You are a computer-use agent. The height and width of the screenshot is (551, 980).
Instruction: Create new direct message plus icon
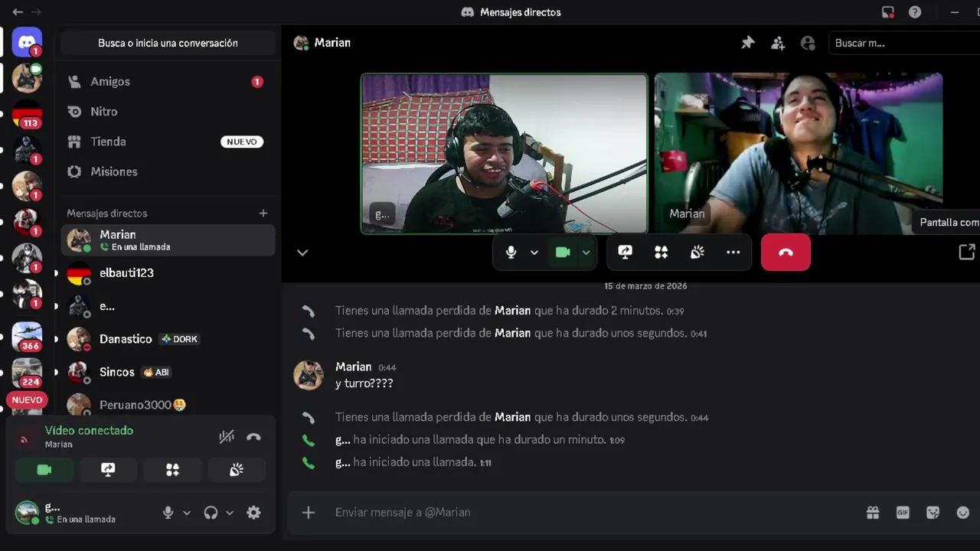tap(263, 214)
